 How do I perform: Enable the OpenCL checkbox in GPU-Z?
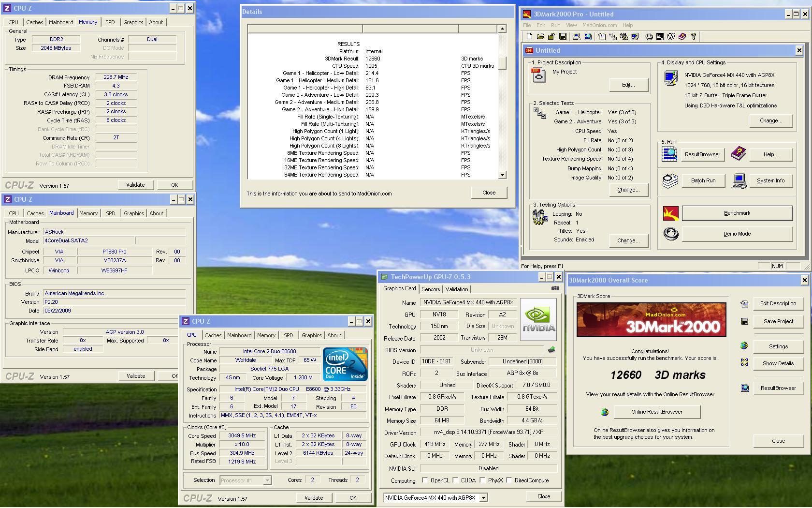tap(425, 480)
